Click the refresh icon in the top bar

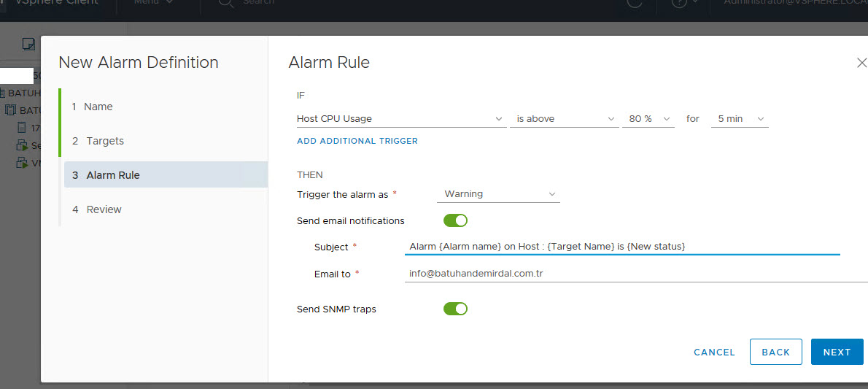[634, 4]
